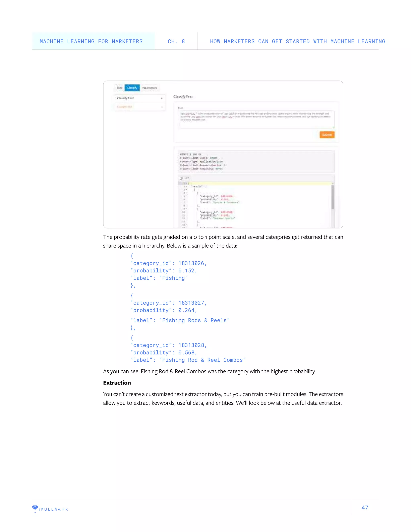Select Classify File in the sidebar

coord(125,107)
